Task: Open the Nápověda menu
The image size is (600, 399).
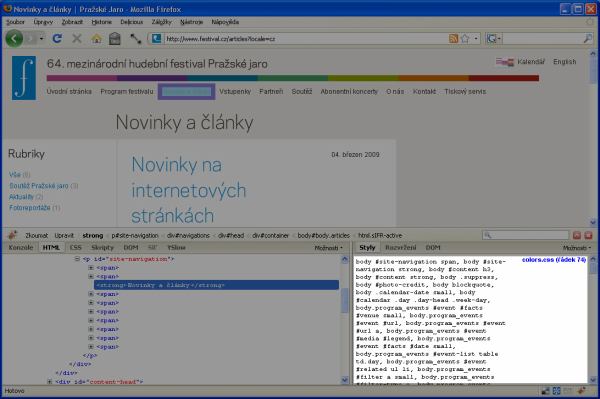Action: point(225,22)
